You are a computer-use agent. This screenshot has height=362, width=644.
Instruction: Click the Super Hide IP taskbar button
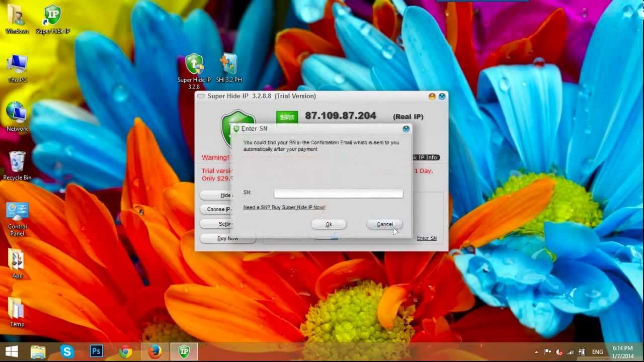click(x=184, y=351)
